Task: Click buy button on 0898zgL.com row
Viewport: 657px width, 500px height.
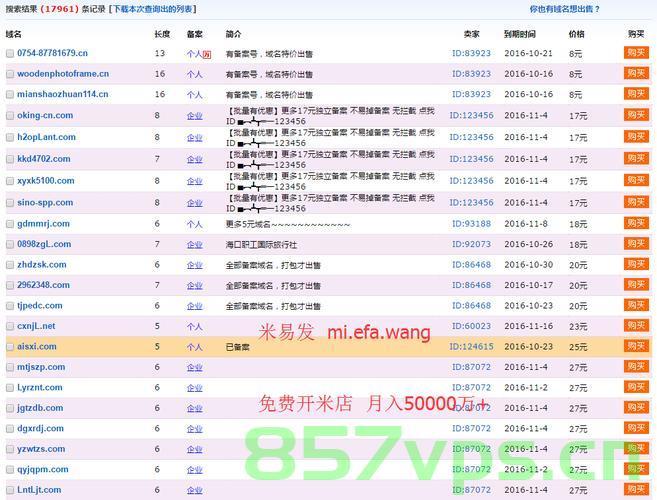Action: click(636, 244)
